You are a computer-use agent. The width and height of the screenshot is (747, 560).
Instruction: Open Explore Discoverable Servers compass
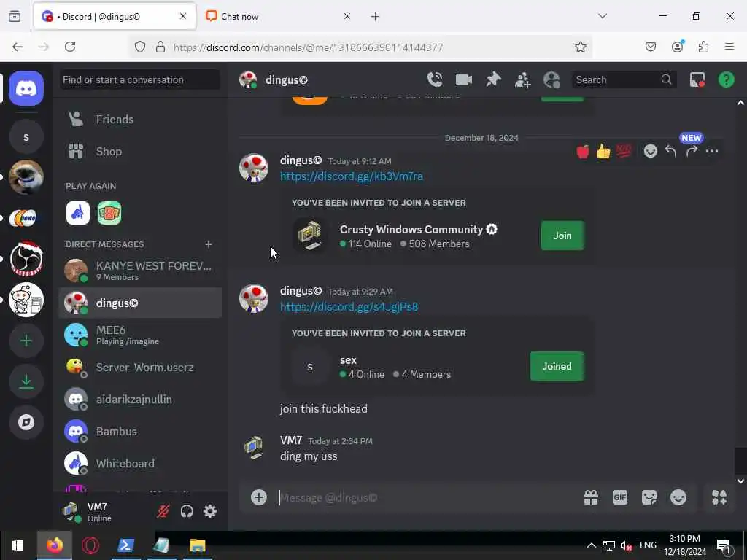(x=26, y=422)
